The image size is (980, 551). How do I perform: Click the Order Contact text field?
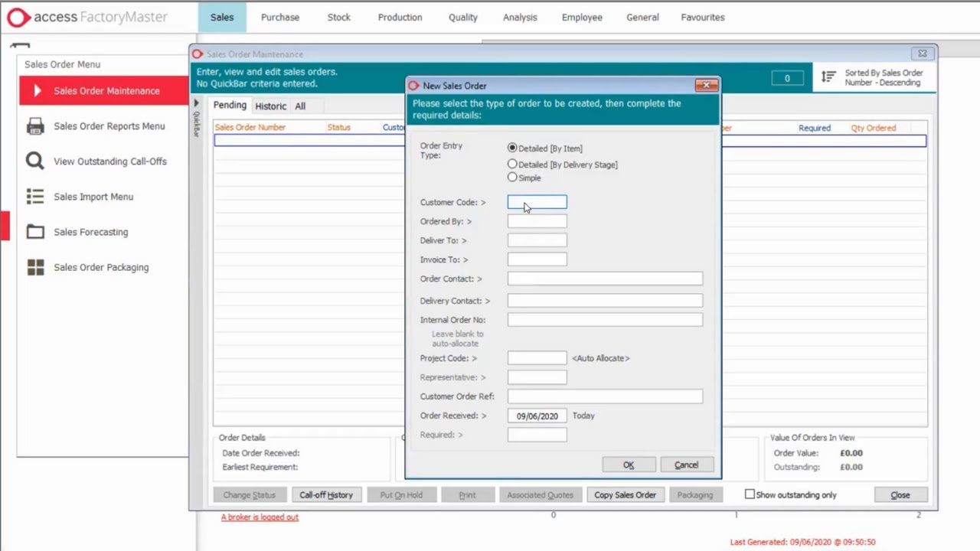[x=605, y=279]
